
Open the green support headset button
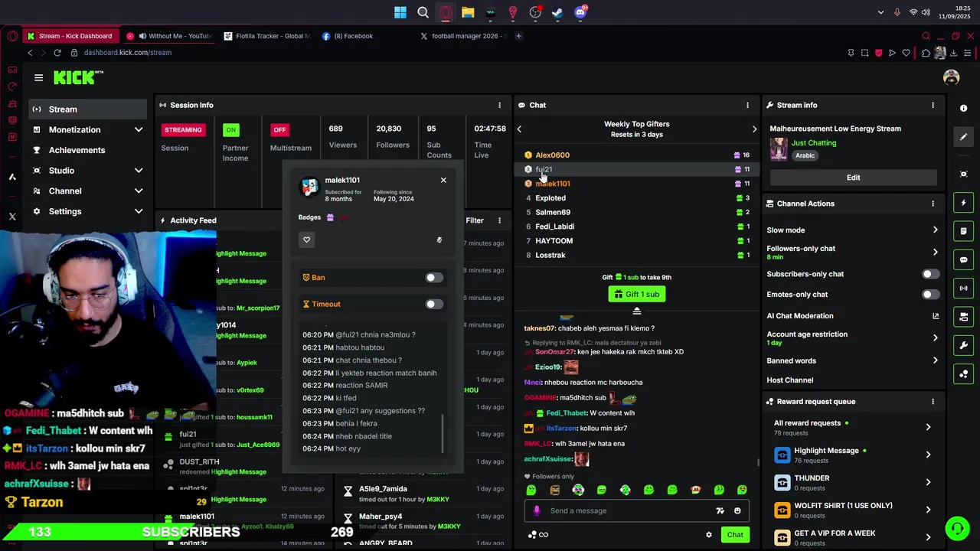pos(956,529)
